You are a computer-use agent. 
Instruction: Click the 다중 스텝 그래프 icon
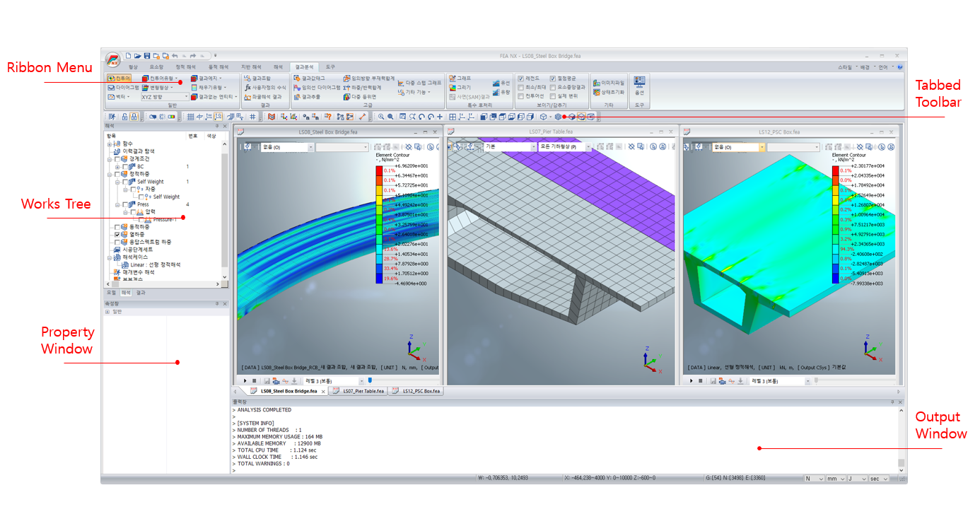click(419, 83)
